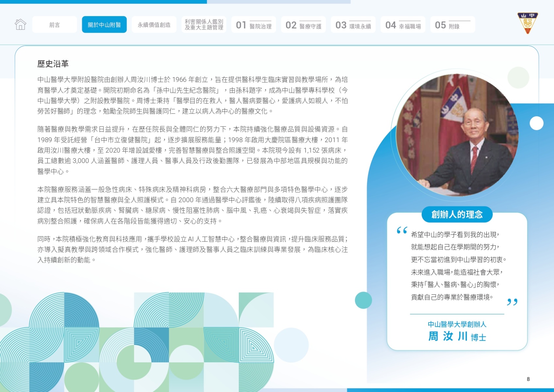This screenshot has width=554, height=392.
Task: Open the 前言 section tab
Action: coord(55,24)
